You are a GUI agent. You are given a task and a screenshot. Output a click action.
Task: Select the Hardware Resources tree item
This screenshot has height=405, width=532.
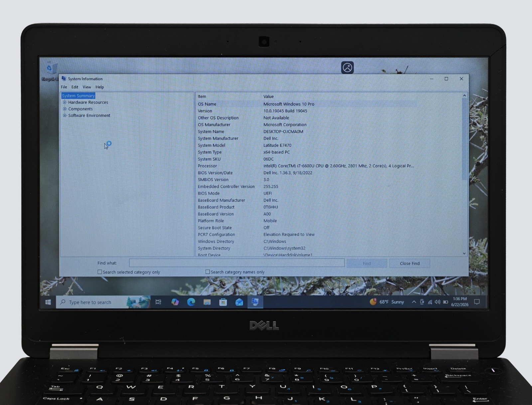tap(88, 102)
